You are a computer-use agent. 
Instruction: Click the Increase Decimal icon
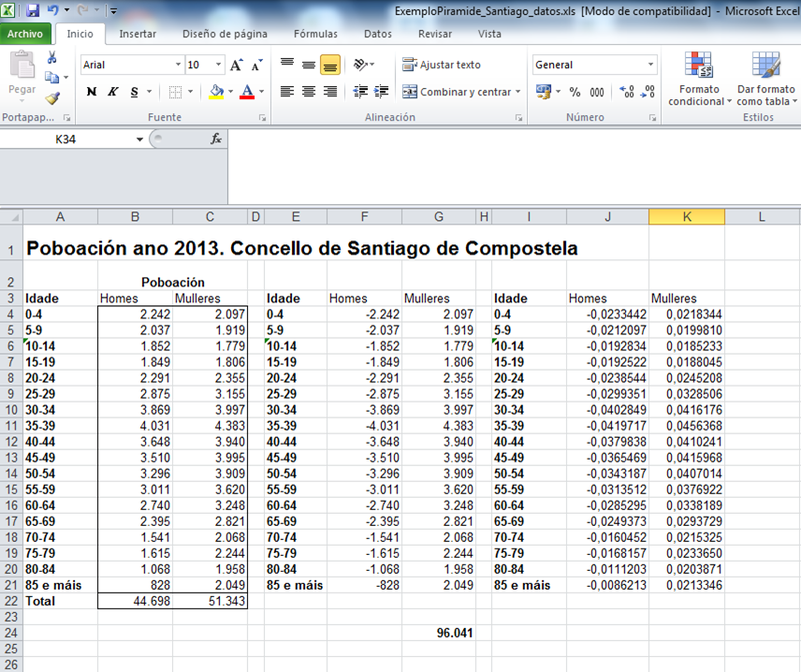click(626, 92)
